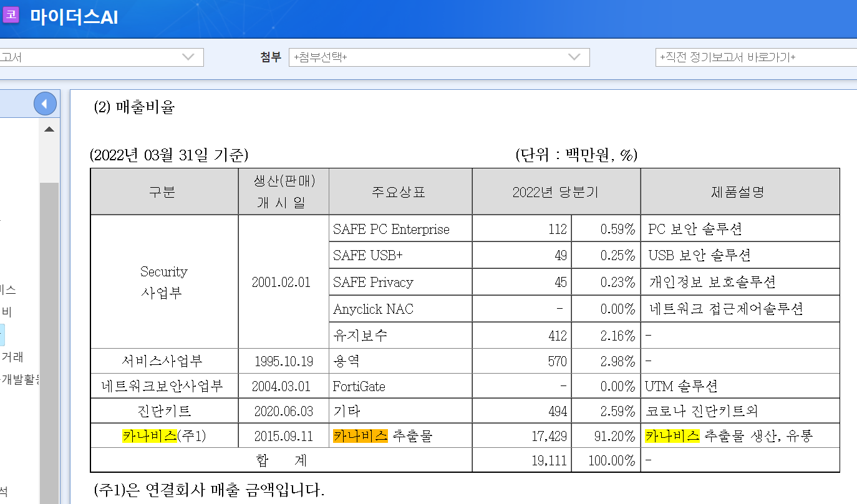The height and width of the screenshot is (504, 857).
Task: Click the 단위 : 백만원, % text
Action: (x=576, y=155)
